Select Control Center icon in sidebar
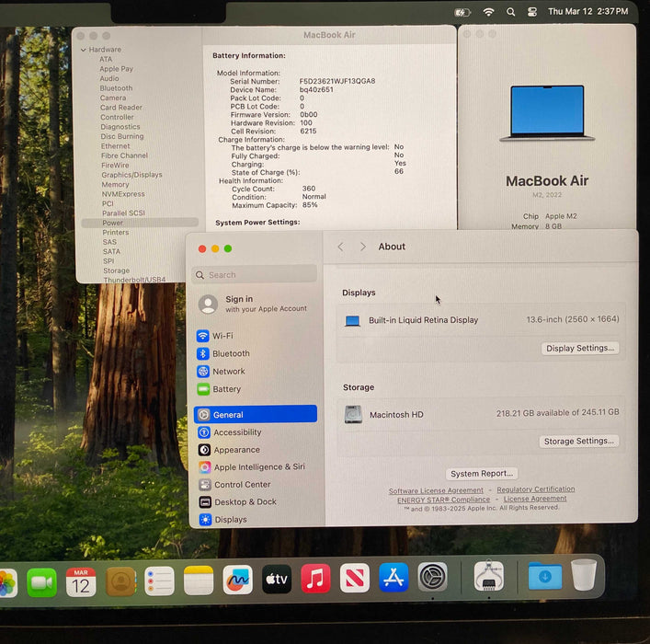 [205, 485]
